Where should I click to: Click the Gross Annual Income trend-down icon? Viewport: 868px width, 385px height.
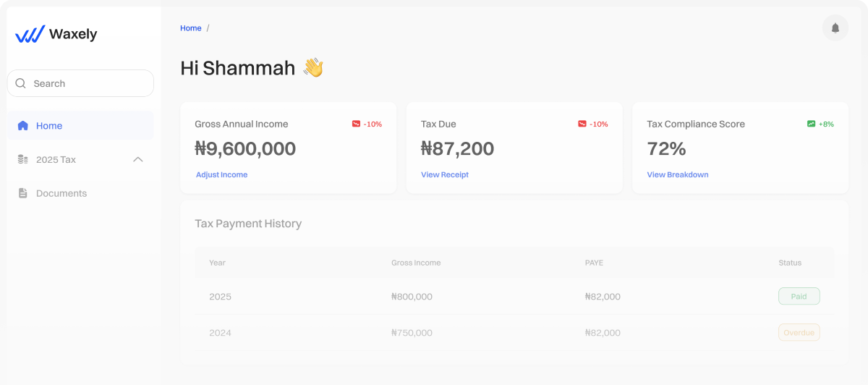tap(356, 124)
